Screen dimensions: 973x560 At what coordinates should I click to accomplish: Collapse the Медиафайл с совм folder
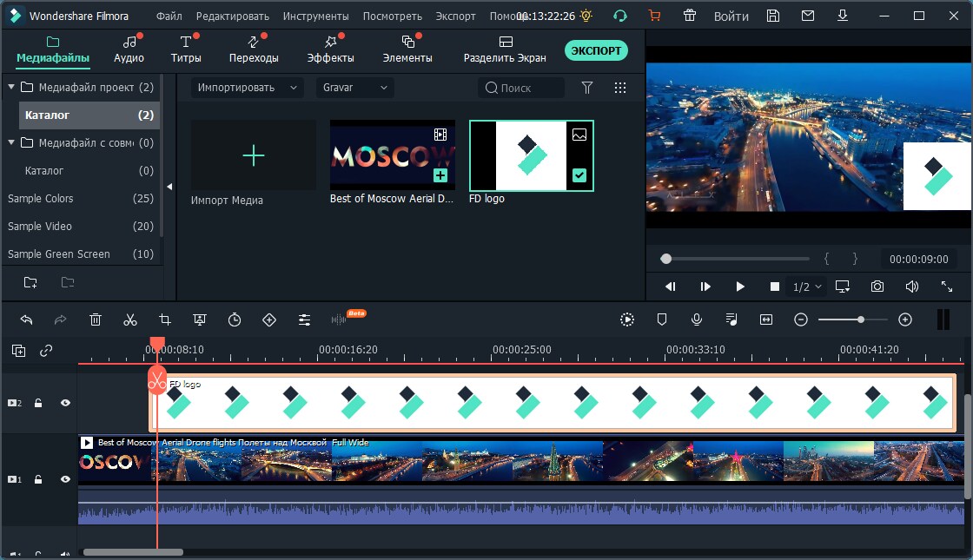click(11, 142)
